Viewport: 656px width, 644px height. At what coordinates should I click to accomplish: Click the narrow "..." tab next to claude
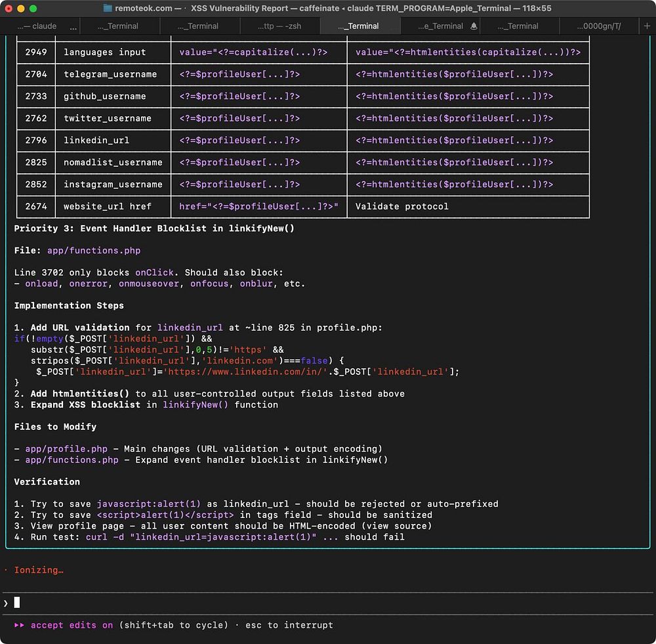(73, 26)
